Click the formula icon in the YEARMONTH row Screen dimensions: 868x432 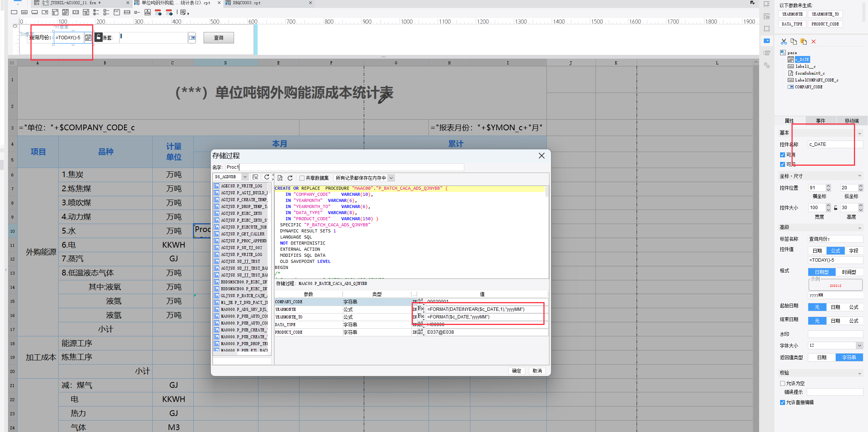click(420, 309)
